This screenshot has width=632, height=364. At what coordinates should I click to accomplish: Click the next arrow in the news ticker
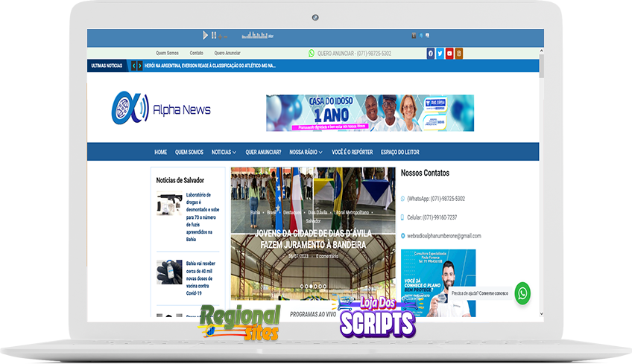click(x=139, y=66)
